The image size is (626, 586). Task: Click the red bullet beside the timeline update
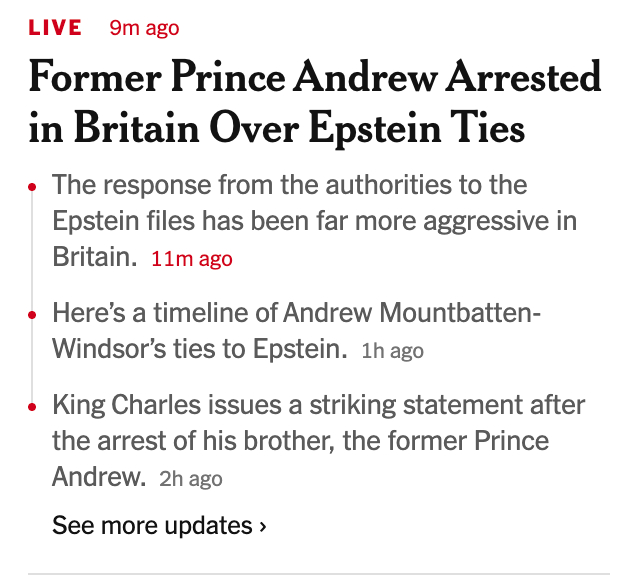tap(33, 315)
